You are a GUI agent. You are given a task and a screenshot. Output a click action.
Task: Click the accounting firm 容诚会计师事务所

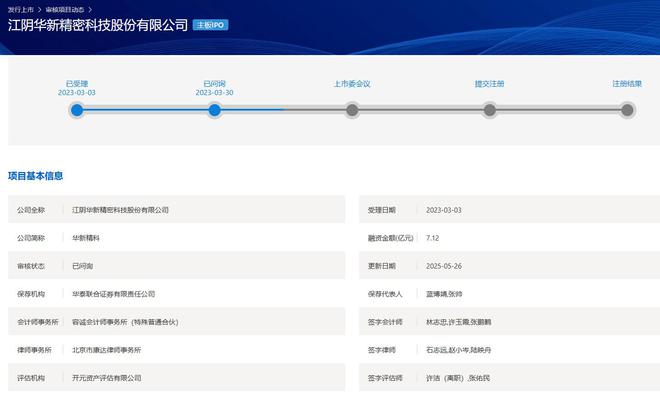(x=125, y=322)
